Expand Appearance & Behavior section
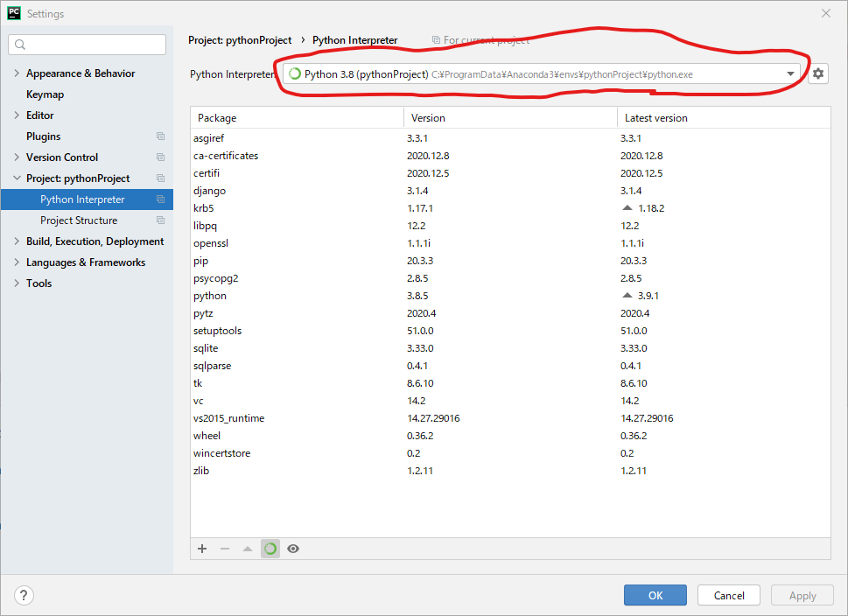 pos(17,73)
